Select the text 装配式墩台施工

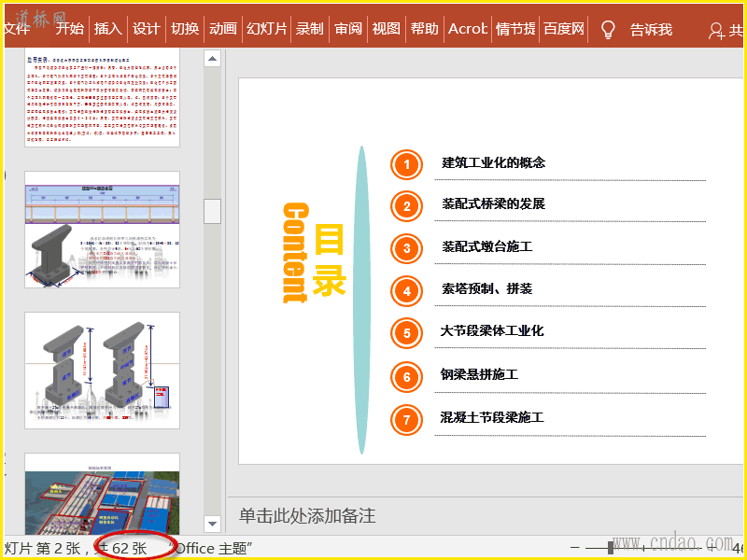pos(486,246)
